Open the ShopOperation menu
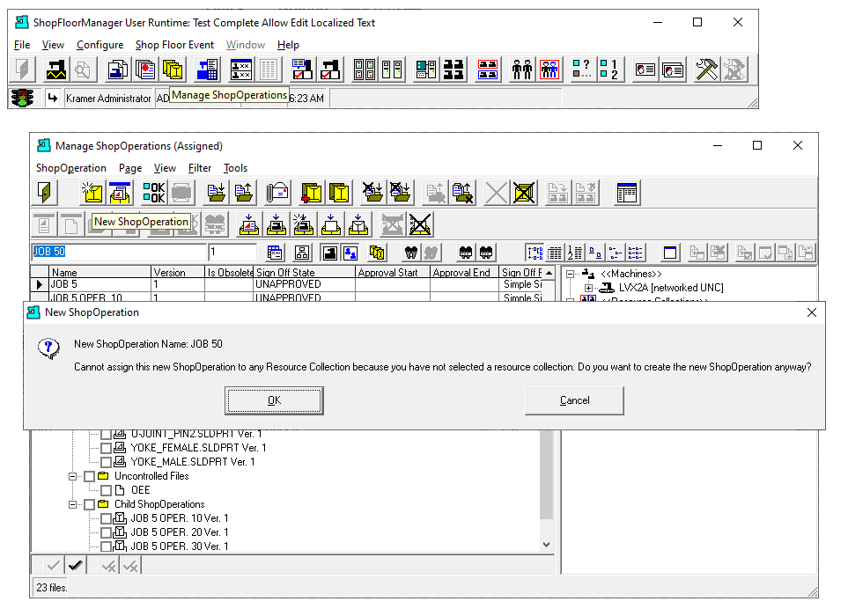 [70, 168]
